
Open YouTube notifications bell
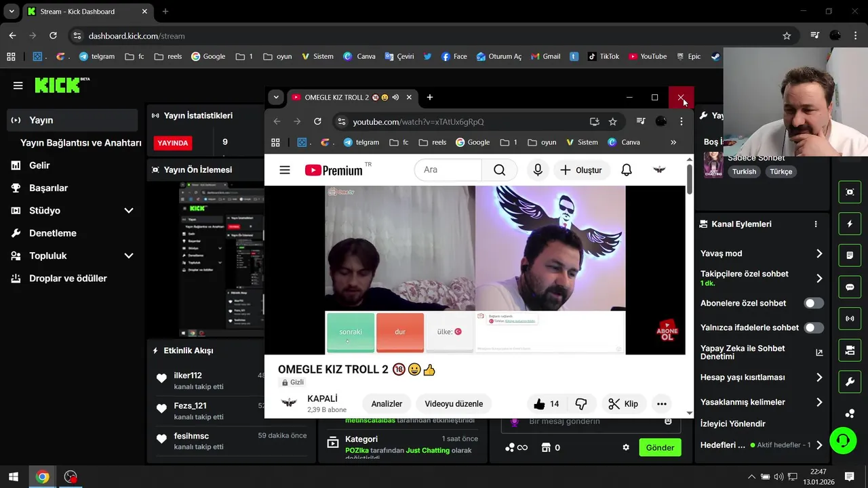[x=627, y=170]
